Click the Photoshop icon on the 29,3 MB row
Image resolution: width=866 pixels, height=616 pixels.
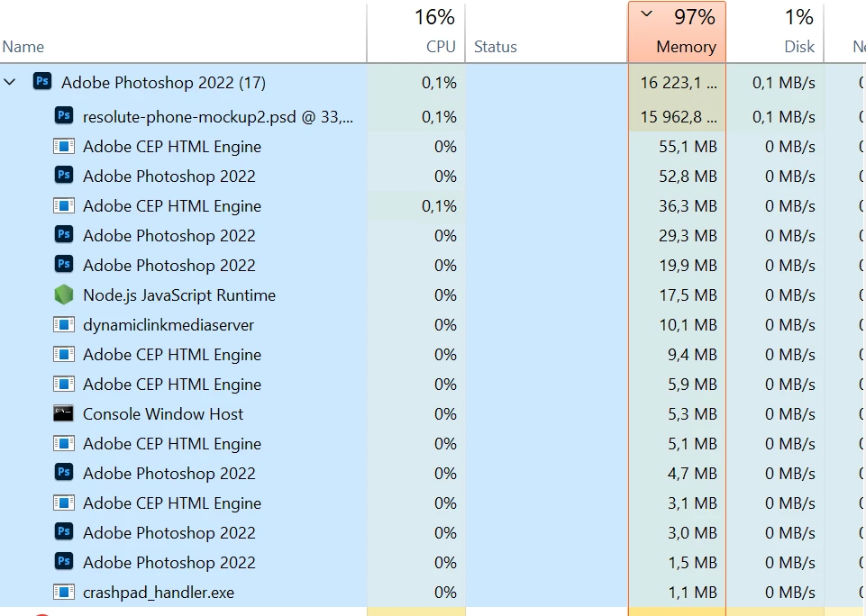coord(63,234)
